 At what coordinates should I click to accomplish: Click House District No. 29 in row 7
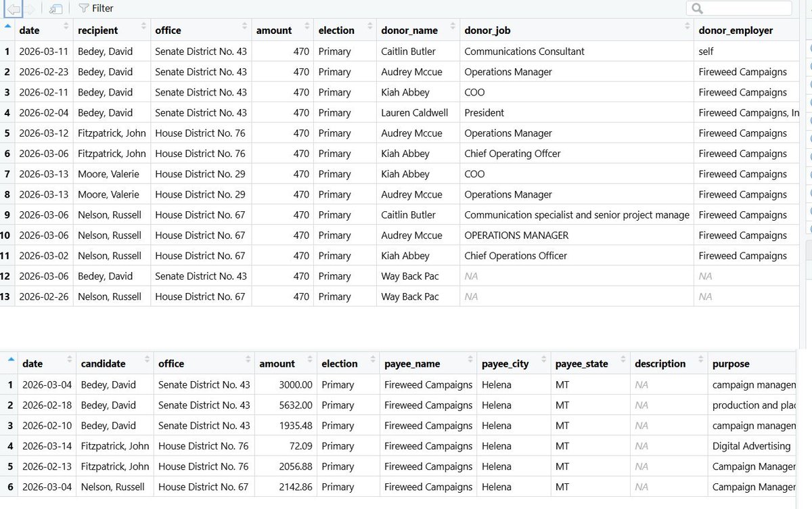coord(200,174)
